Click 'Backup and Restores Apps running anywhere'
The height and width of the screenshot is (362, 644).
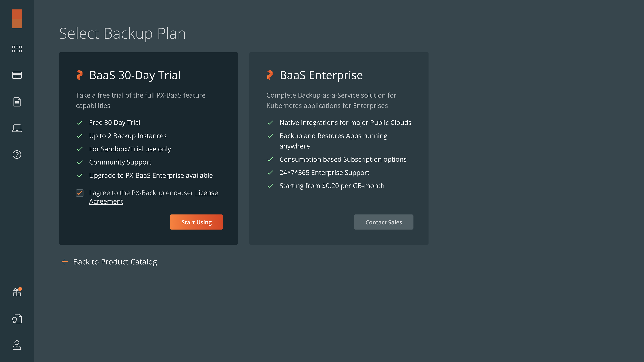coord(333,141)
